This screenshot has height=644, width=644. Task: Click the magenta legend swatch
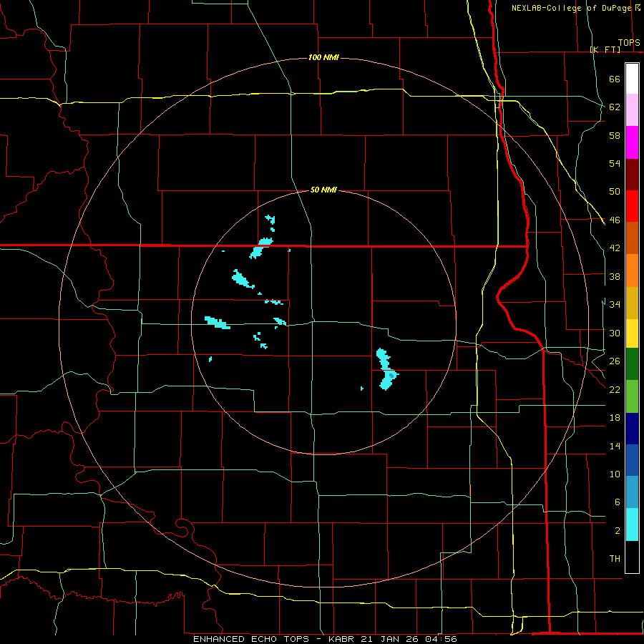(632, 142)
